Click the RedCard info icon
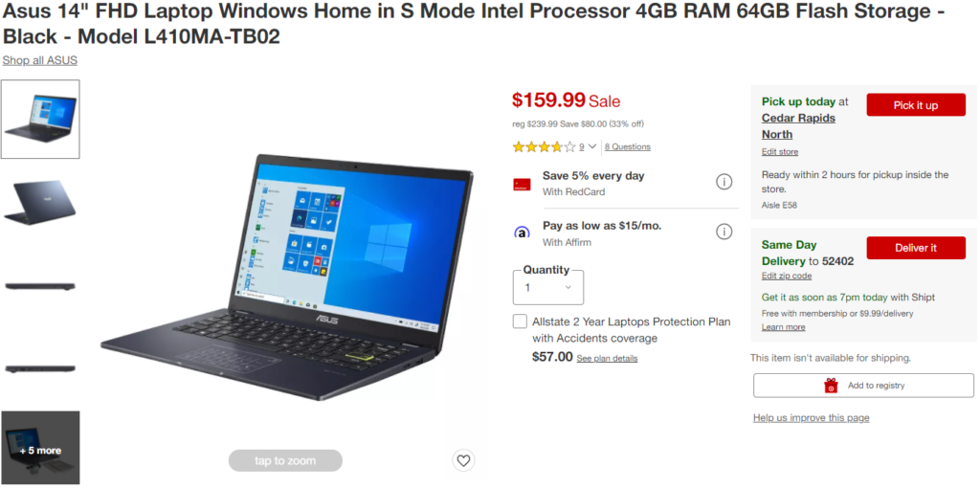The height and width of the screenshot is (488, 980). coord(724,182)
